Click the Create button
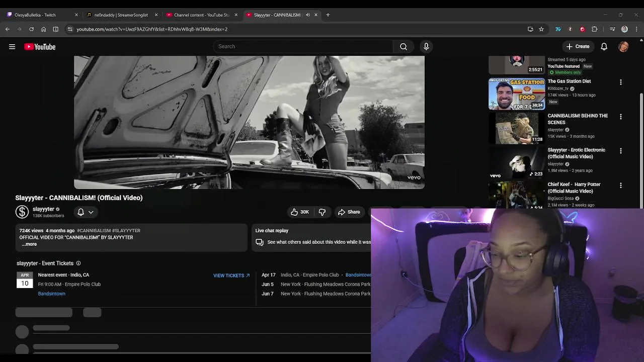Viewport: 644px width, 362px height. pos(578,47)
